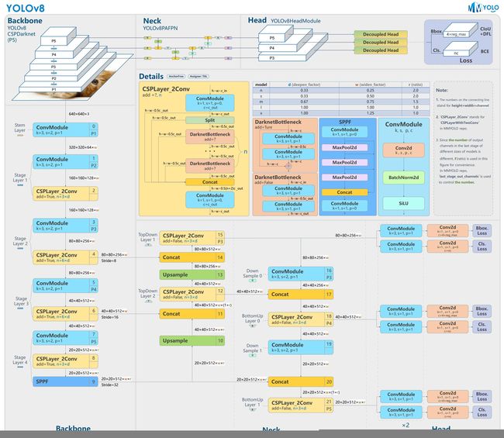Click CSPLayer_2Conv block number 4
Viewport: 504px width, 438px height.
(x=65, y=257)
